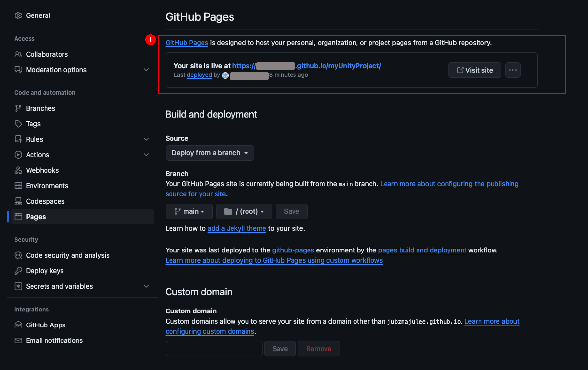The width and height of the screenshot is (588, 370).
Task: Click Pages in the left sidebar
Action: pos(35,217)
